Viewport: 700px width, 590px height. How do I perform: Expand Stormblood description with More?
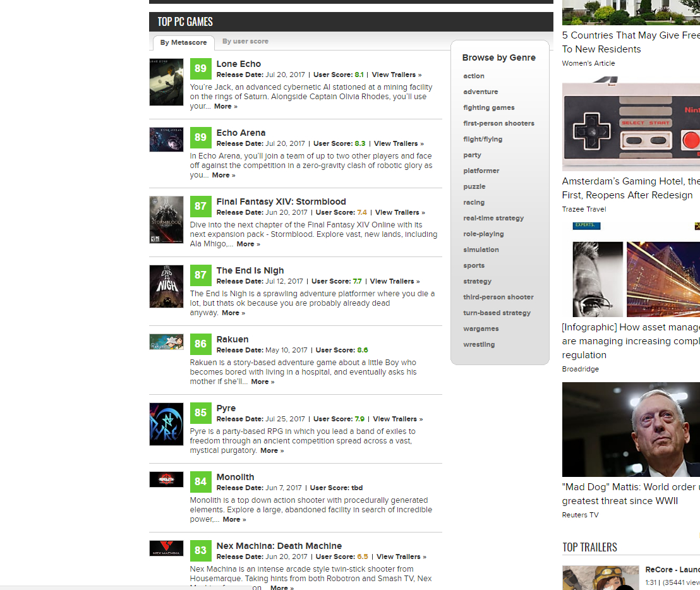click(248, 244)
